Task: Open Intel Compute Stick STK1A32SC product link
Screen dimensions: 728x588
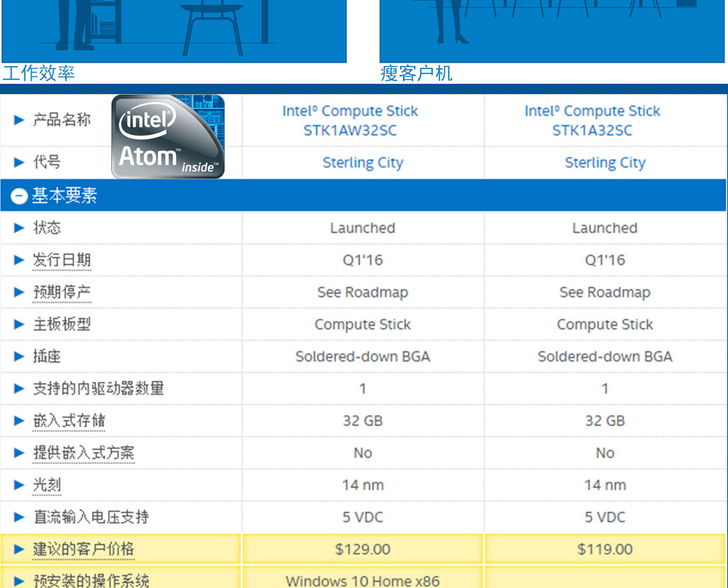Action: click(593, 121)
